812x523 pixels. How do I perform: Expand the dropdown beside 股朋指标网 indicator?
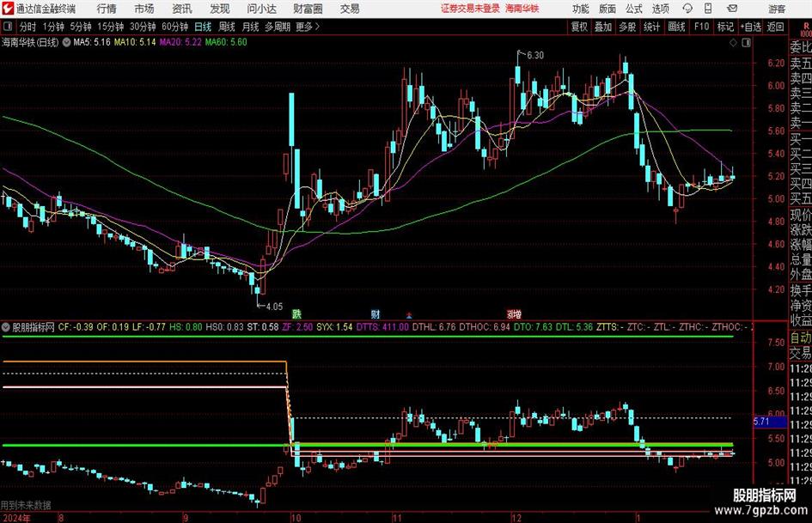coord(6,327)
